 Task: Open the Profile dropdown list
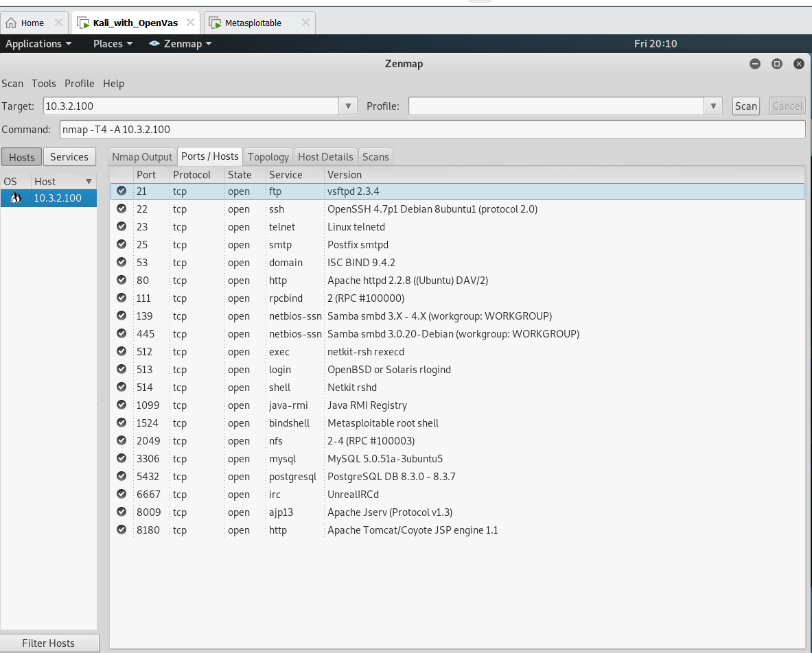tap(713, 106)
